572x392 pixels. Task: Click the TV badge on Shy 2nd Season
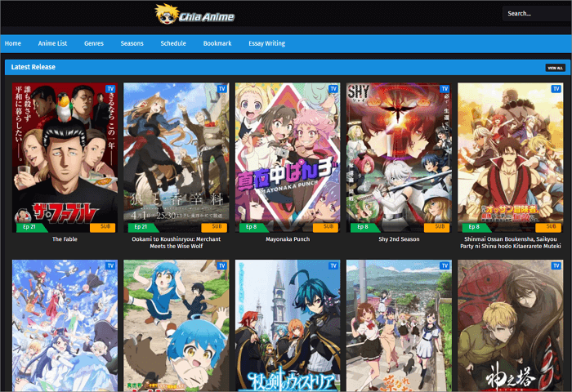tap(444, 88)
